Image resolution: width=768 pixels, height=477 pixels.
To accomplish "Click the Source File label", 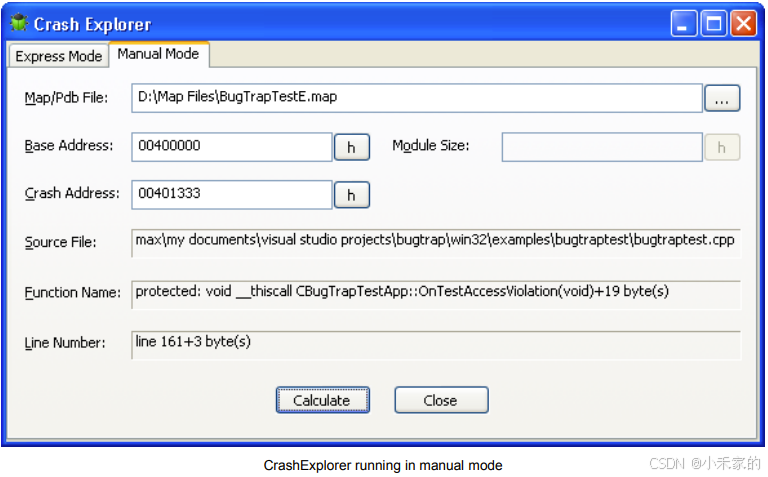I will (x=60, y=242).
